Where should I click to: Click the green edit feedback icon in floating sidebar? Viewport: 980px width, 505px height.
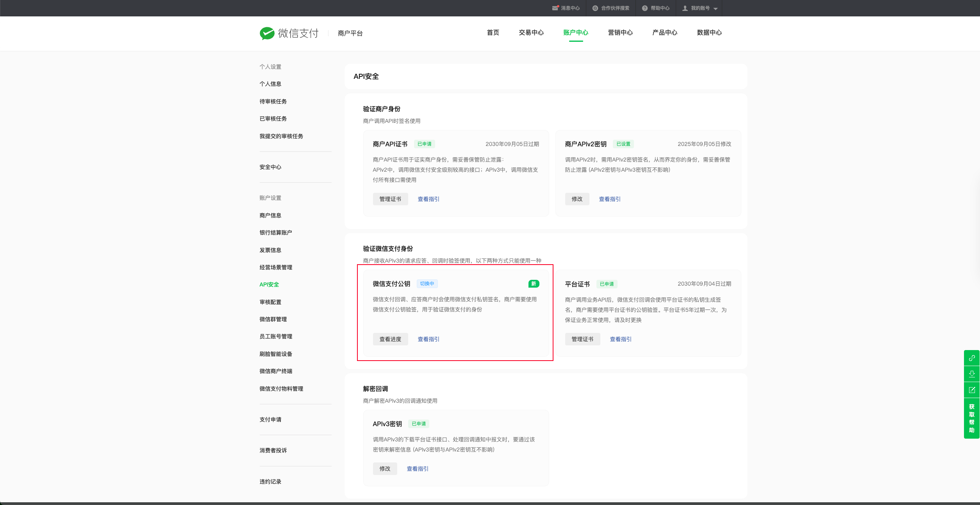pyautogui.click(x=972, y=390)
